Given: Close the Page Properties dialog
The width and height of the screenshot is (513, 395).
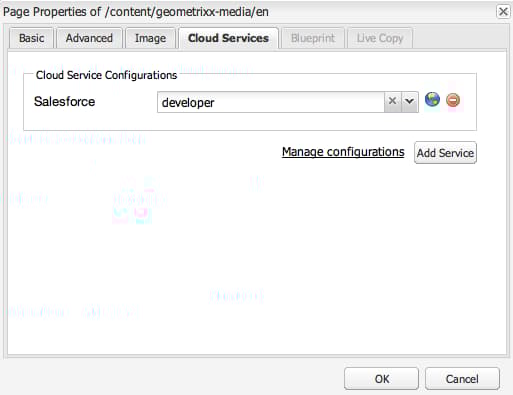Looking at the screenshot, I should 503,12.
